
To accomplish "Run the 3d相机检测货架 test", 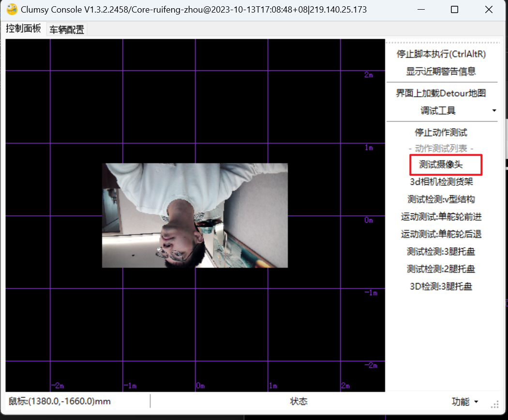I will (441, 182).
